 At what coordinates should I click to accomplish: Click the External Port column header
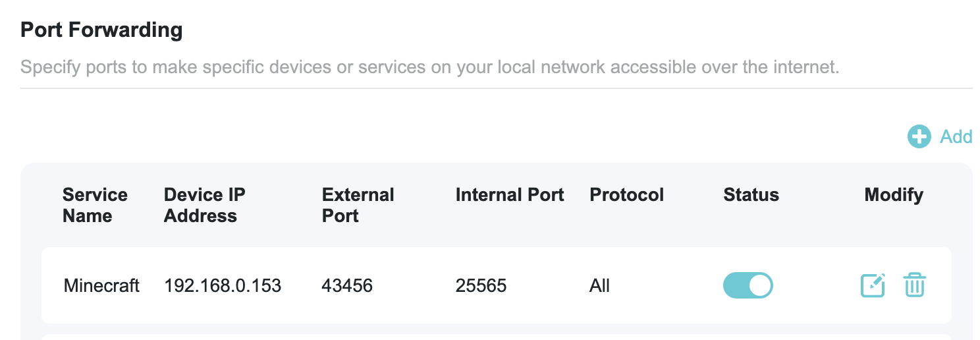358,205
